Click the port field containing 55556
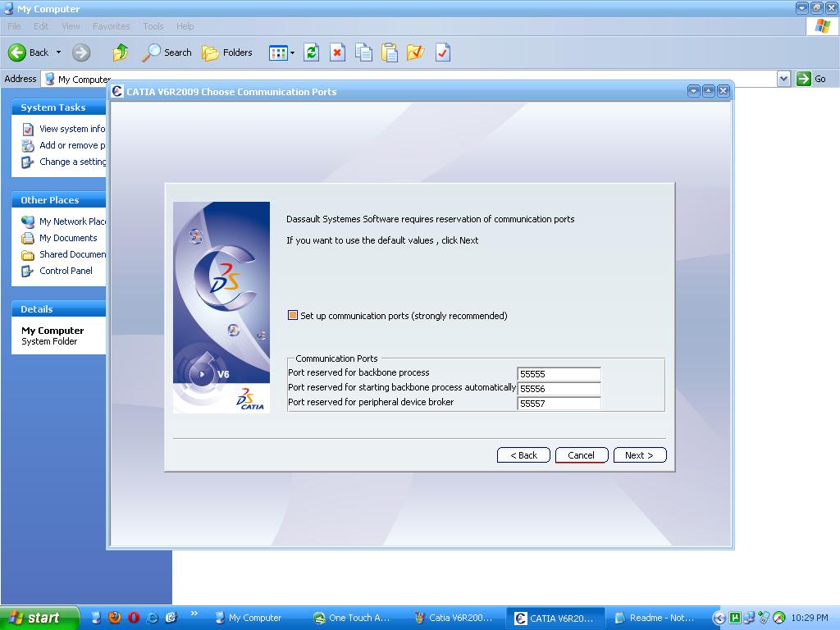Viewport: 840px width, 630px height. point(559,389)
